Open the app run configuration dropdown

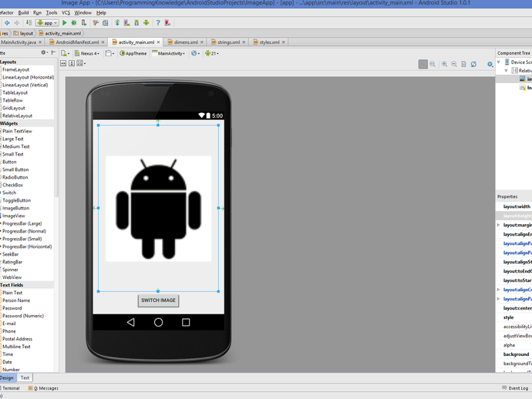click(47, 22)
